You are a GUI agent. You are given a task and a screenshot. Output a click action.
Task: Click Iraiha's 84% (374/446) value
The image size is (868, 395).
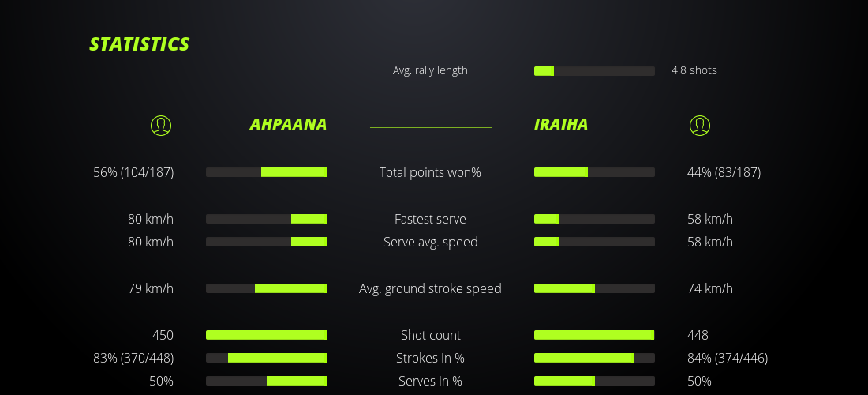tap(728, 358)
